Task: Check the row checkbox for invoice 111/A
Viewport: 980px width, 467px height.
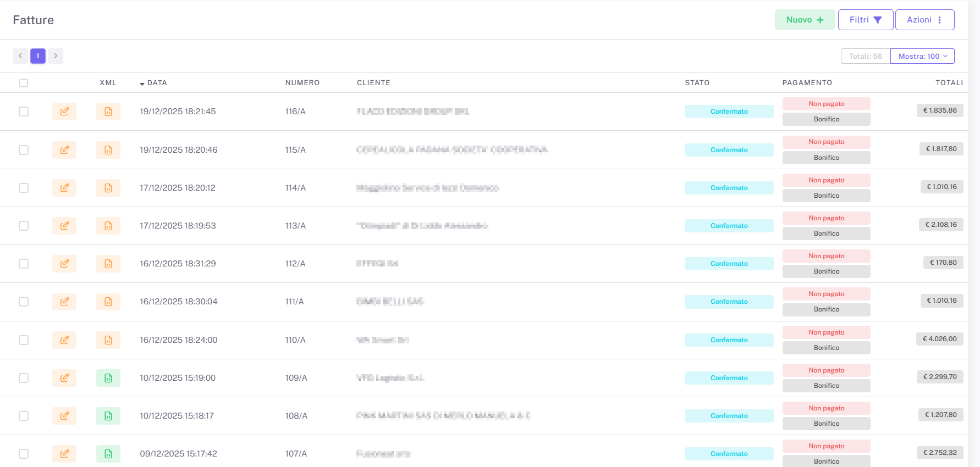Action: tap(24, 302)
